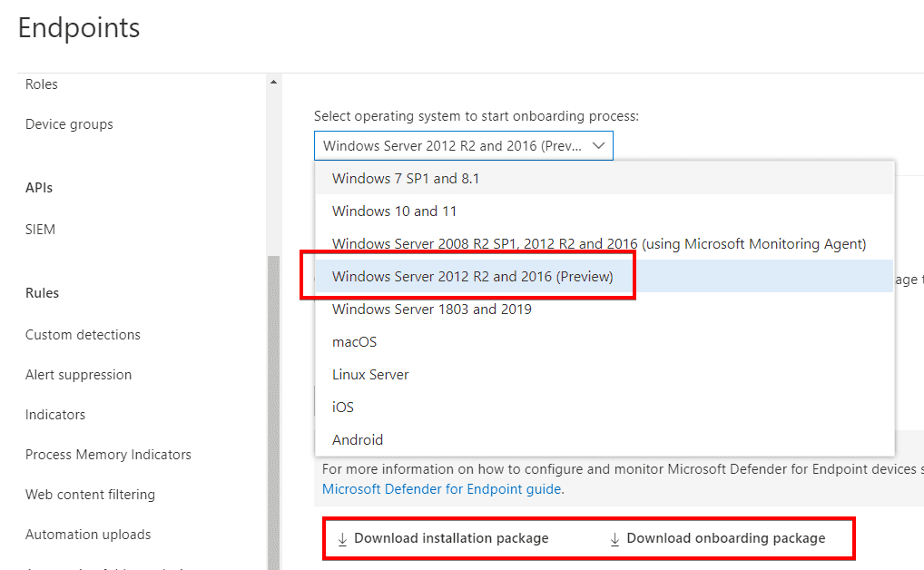Select Windows 10 and 11 option
924x570 pixels.
tap(604, 211)
